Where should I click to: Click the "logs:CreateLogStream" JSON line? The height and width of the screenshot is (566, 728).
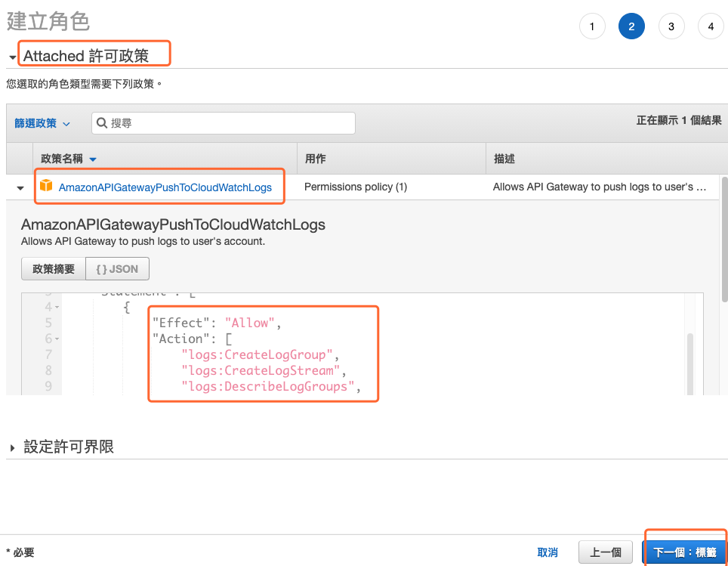pyautogui.click(x=264, y=370)
